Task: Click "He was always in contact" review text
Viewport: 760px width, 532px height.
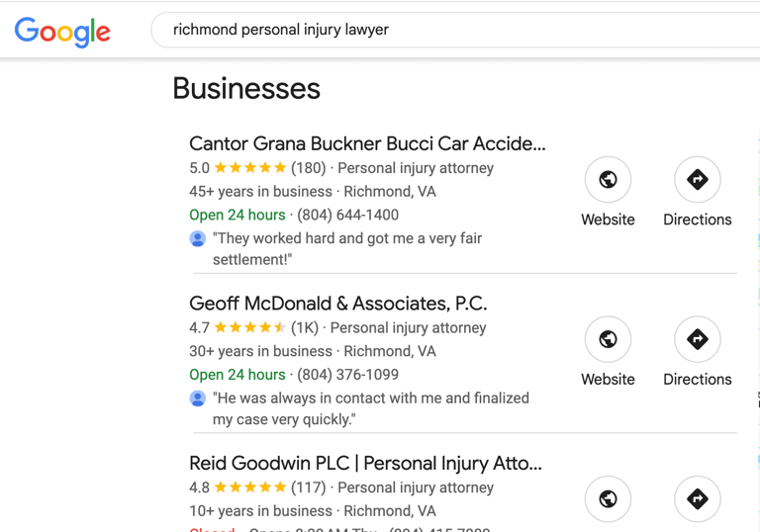Action: [x=370, y=399]
